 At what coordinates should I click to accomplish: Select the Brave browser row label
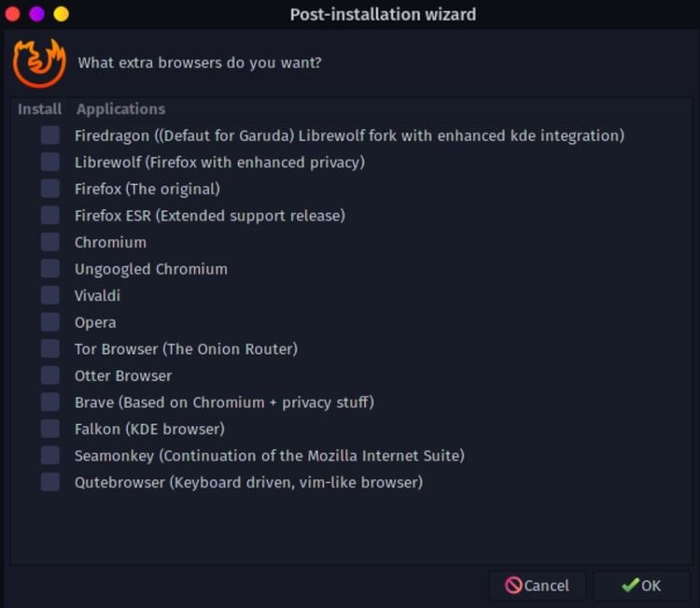[224, 402]
